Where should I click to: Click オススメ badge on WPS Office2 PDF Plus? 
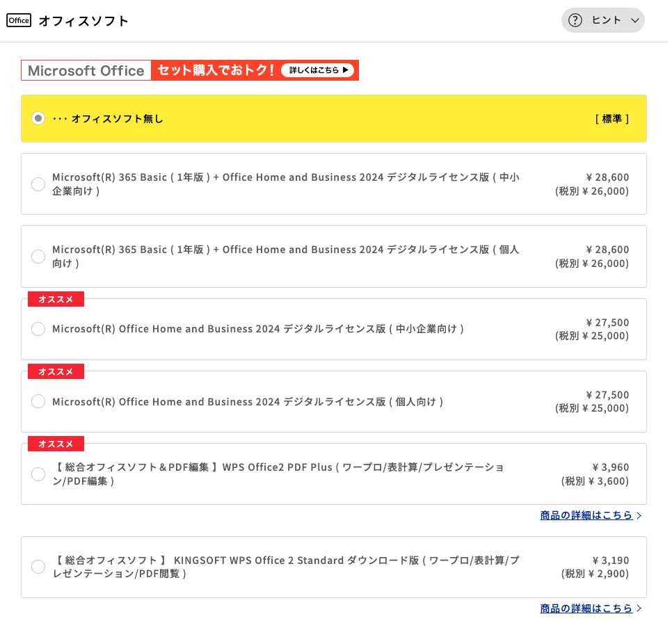(56, 444)
